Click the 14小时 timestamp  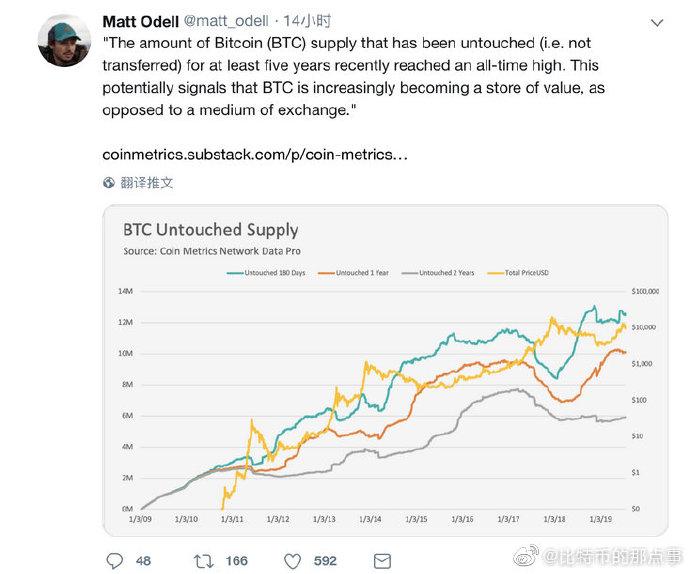pyautogui.click(x=310, y=21)
